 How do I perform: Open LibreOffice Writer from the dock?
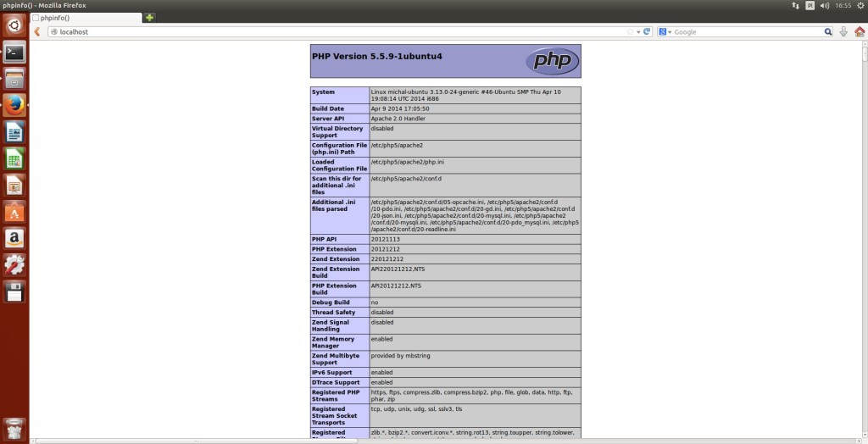14,132
